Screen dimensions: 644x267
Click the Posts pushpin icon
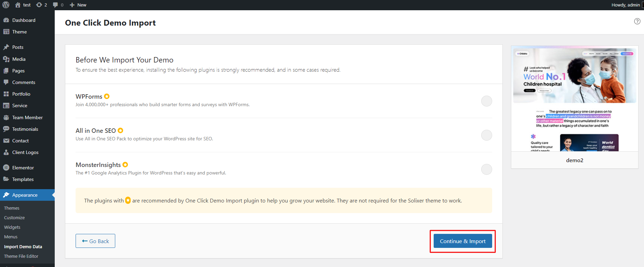coord(6,47)
